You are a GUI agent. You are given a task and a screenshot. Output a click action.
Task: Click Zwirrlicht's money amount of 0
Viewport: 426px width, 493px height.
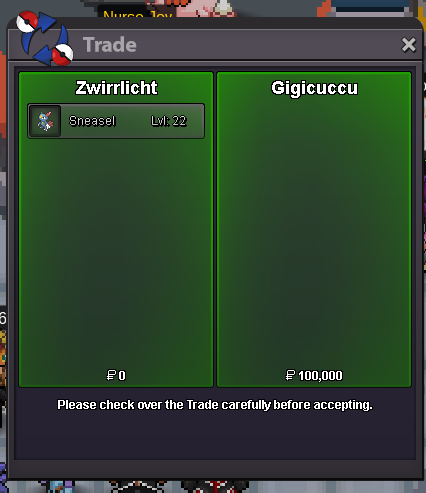pos(122,376)
